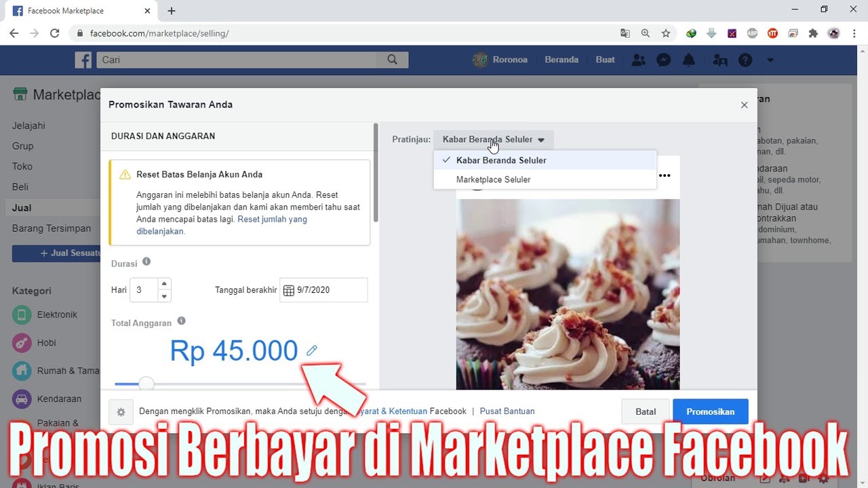Screen dimensions: 868x488
Task: Open the Chrome three-dot menu
Action: pos(854,33)
